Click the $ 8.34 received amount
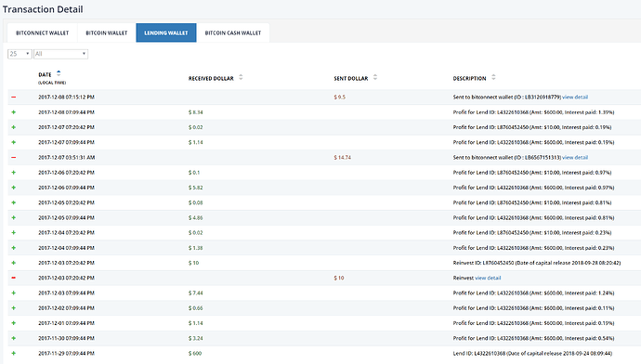 coord(195,112)
